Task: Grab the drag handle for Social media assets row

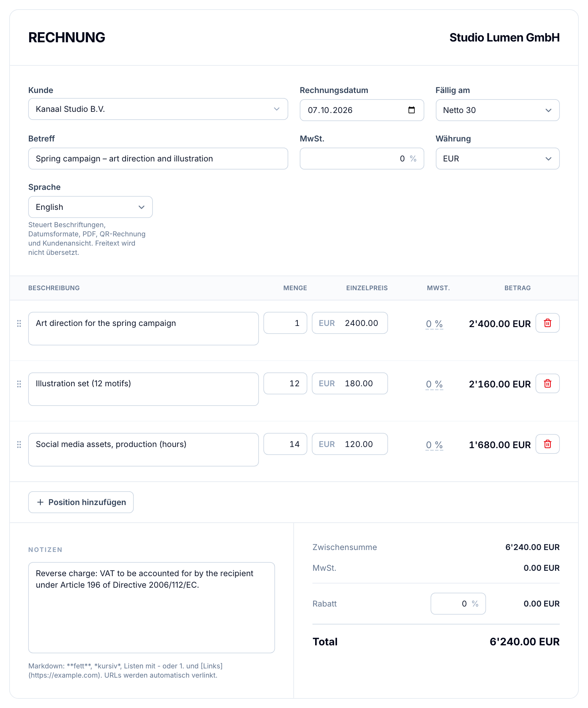Action: [19, 444]
